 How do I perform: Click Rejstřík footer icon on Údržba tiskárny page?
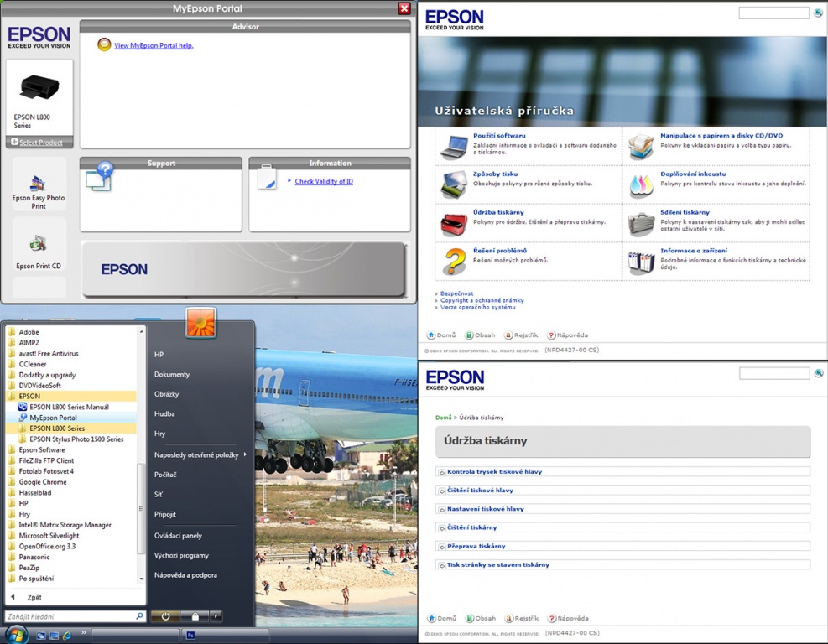pos(509,618)
